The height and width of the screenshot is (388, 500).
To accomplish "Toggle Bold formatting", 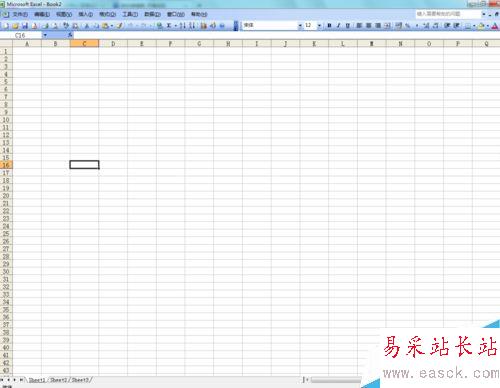I will (x=329, y=26).
